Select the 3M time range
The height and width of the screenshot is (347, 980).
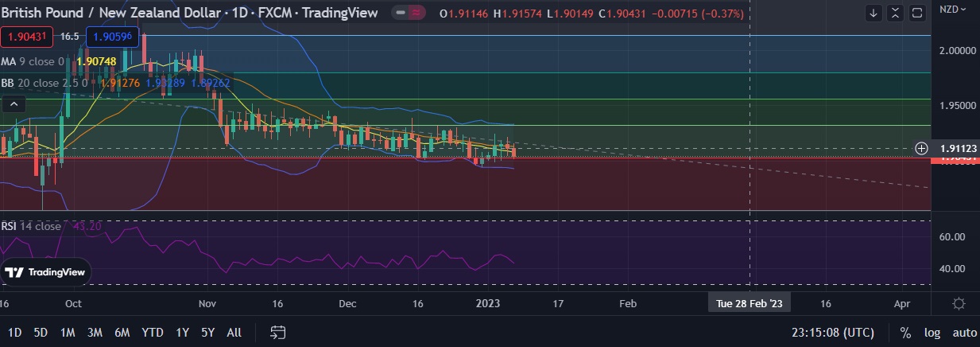click(95, 332)
